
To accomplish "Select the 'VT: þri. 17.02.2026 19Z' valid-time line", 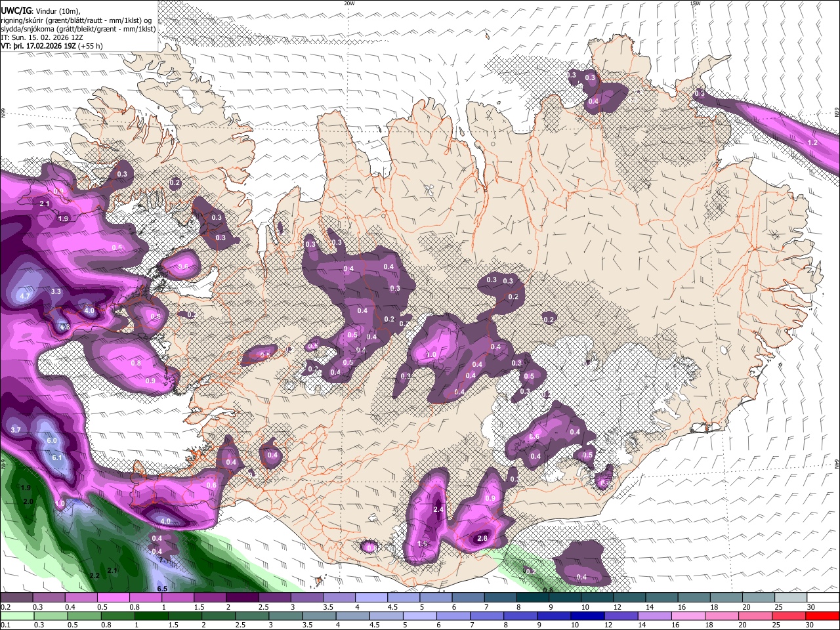I will 39,46.
